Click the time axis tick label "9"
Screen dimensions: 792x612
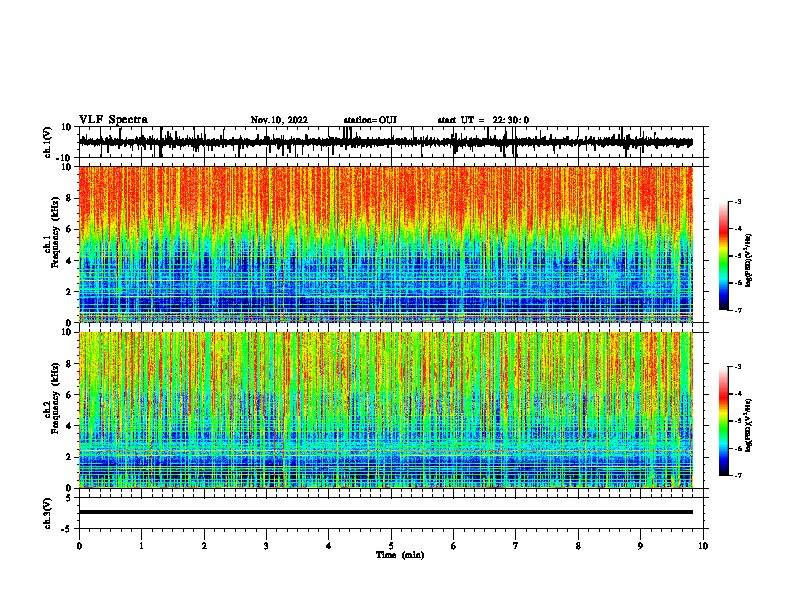640,546
